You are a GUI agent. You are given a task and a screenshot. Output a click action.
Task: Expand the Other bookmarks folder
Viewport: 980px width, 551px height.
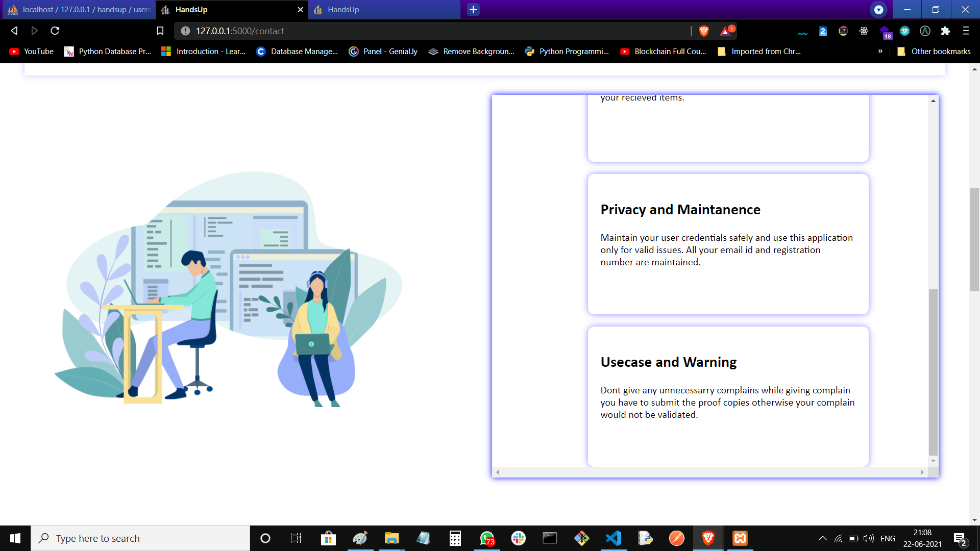tap(934, 52)
